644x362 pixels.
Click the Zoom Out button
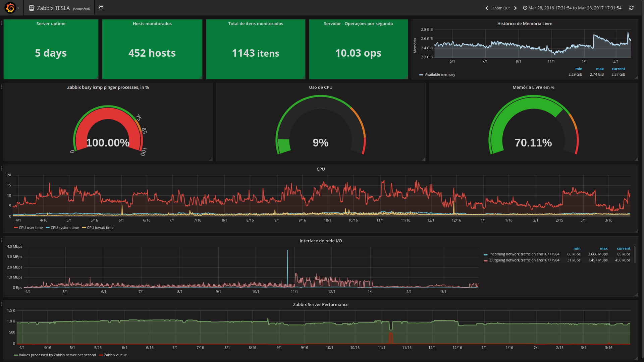501,8
